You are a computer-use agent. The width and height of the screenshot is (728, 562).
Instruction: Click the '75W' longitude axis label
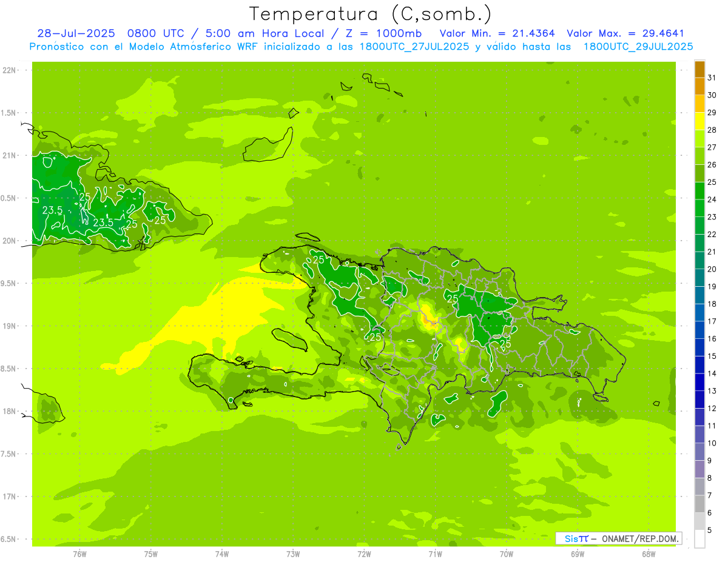(x=151, y=554)
